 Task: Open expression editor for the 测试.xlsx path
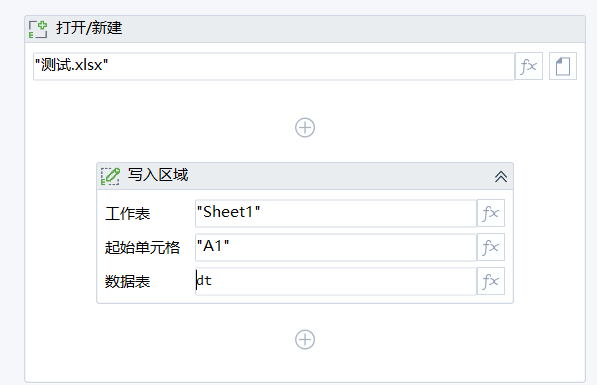coord(528,66)
